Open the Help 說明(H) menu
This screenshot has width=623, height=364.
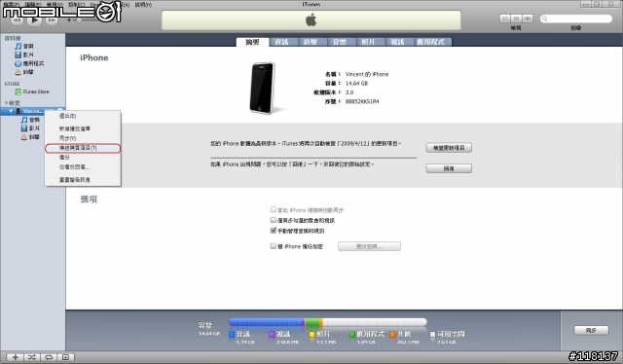pos(143,4)
